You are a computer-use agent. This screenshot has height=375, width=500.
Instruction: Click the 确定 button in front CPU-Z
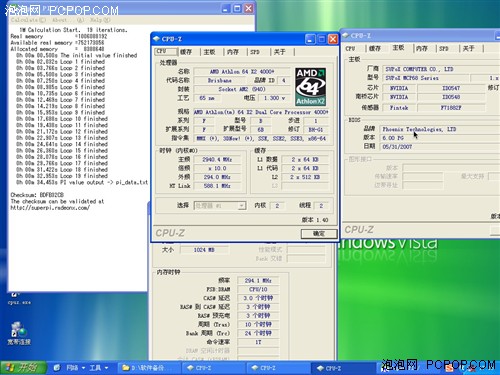319,234
